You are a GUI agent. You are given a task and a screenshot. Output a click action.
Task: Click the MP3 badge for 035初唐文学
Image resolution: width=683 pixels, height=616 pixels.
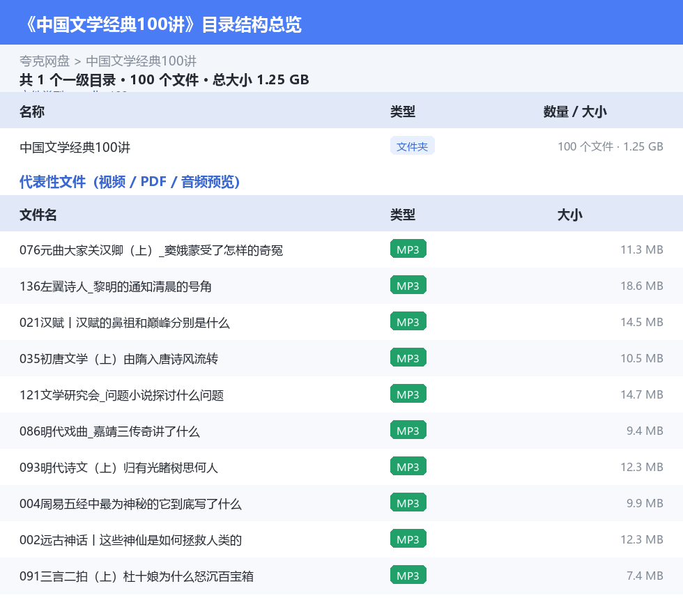[x=408, y=357]
